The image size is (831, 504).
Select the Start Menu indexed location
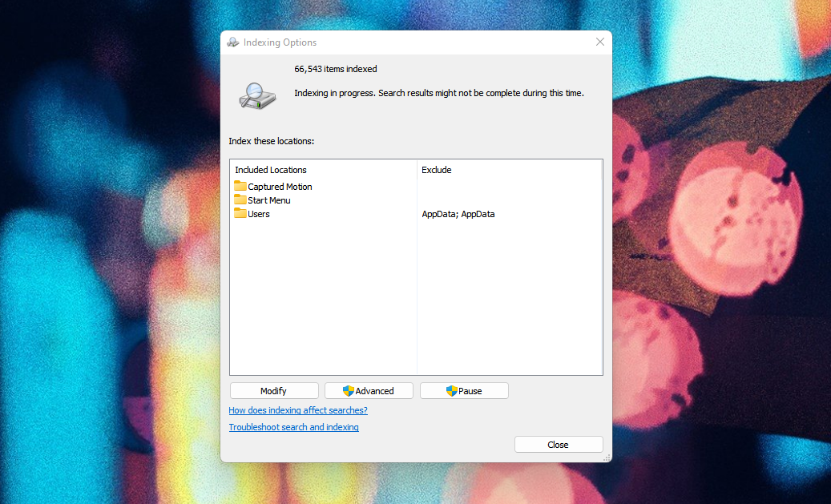(x=268, y=200)
